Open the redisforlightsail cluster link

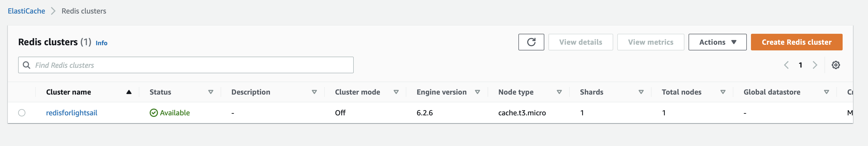point(71,113)
